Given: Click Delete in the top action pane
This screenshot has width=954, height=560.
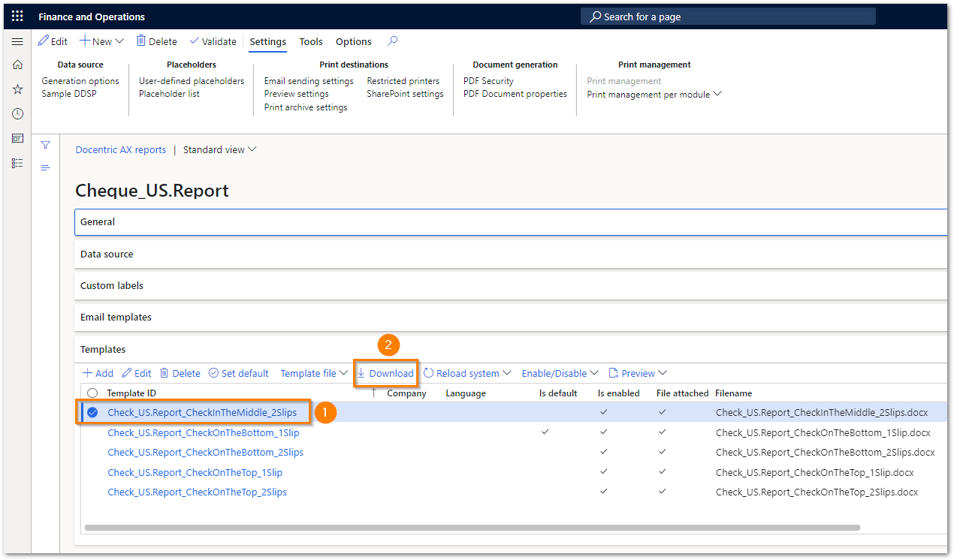Looking at the screenshot, I should coord(156,41).
